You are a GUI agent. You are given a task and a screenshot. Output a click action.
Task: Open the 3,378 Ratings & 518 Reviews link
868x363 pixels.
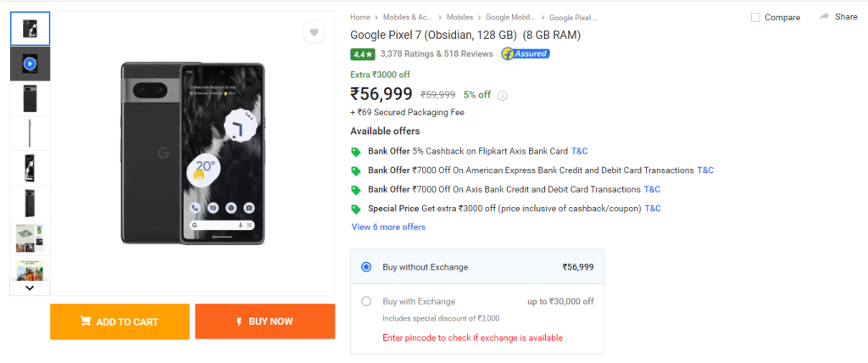click(437, 53)
